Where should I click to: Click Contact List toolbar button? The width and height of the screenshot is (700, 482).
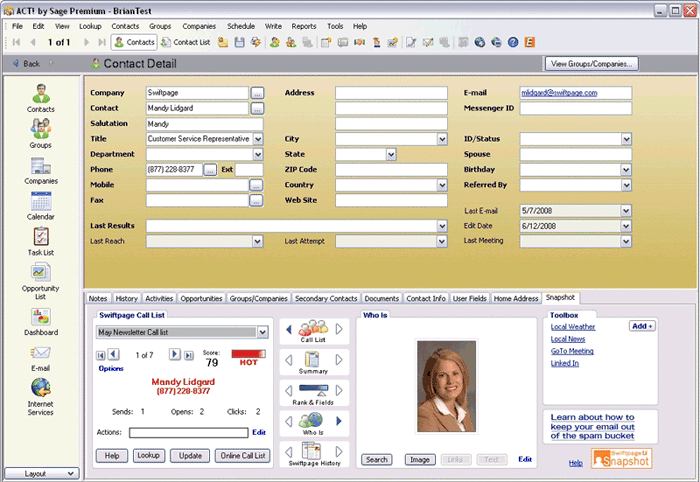tap(186, 42)
